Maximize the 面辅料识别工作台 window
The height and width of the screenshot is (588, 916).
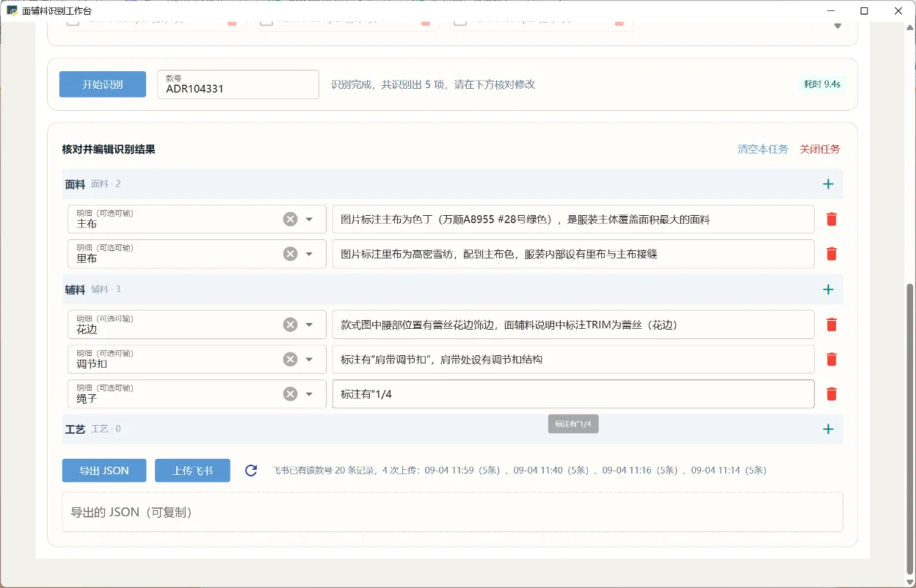point(864,11)
